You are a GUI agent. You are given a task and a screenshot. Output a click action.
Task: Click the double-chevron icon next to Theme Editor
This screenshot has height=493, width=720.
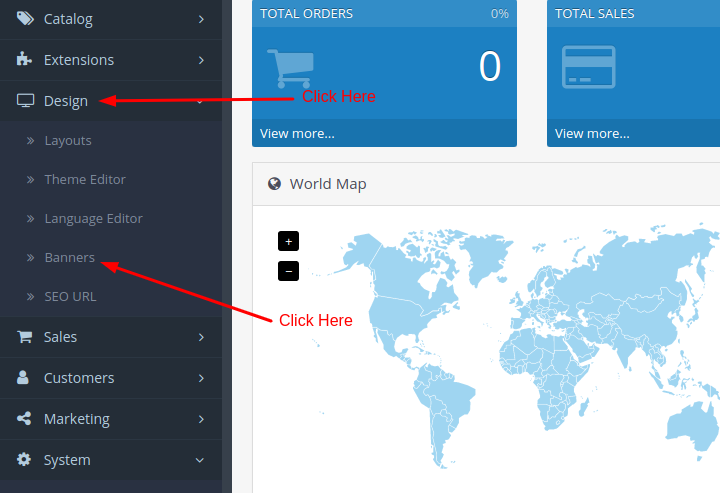(x=30, y=179)
